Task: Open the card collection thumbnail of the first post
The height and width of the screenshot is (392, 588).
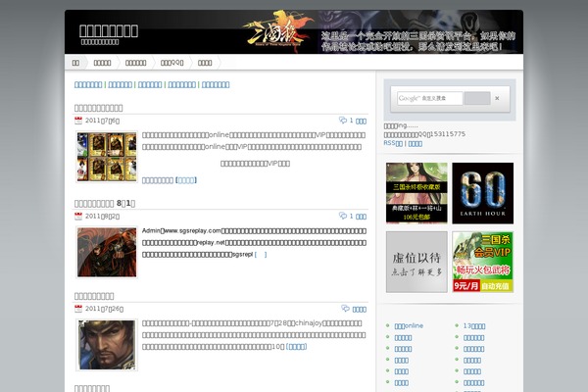Action: [107, 157]
